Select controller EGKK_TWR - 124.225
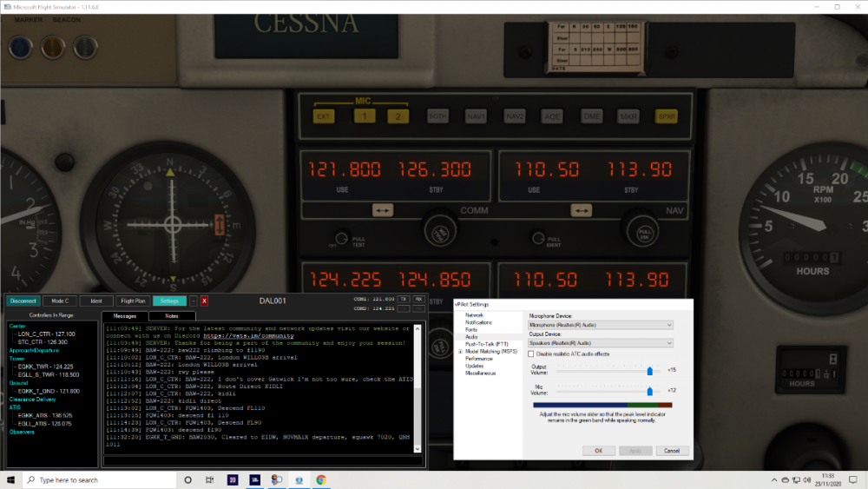The height and width of the screenshot is (489, 868). (x=45, y=367)
